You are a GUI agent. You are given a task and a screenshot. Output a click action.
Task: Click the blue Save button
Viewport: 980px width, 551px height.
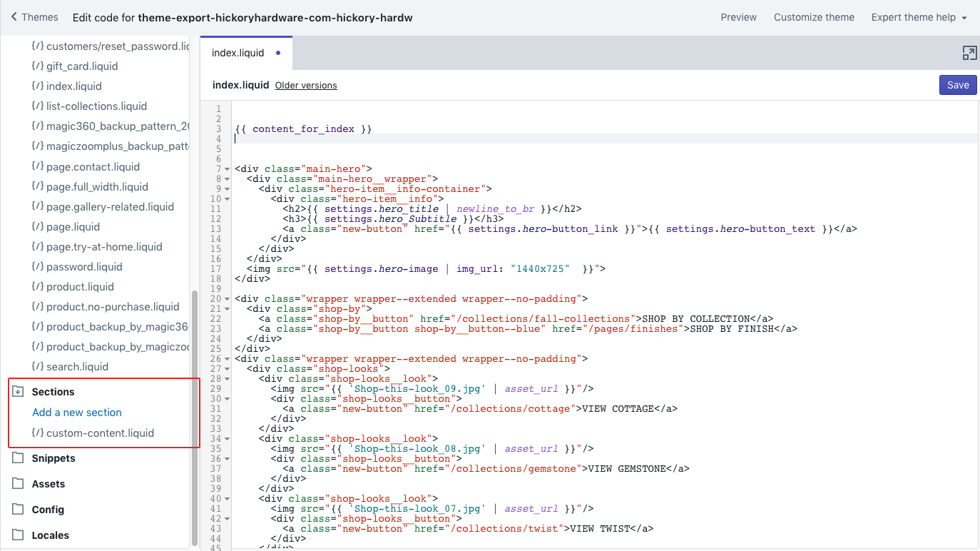(x=958, y=85)
